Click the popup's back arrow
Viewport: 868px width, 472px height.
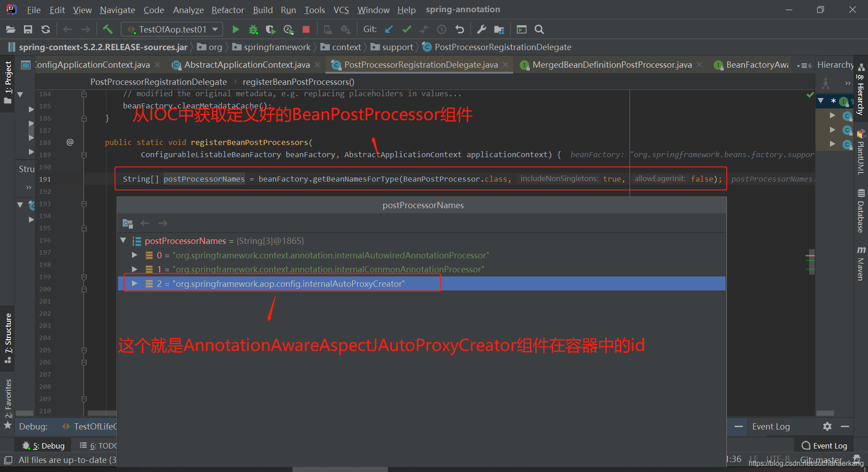click(145, 223)
